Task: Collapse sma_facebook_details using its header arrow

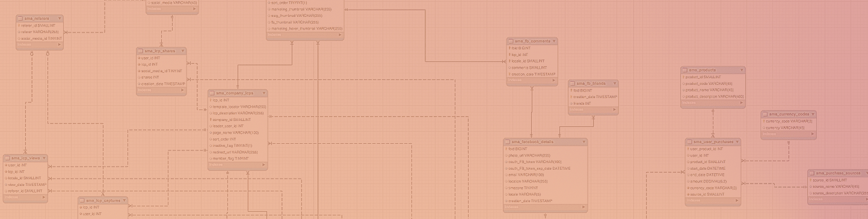Action: (583, 142)
